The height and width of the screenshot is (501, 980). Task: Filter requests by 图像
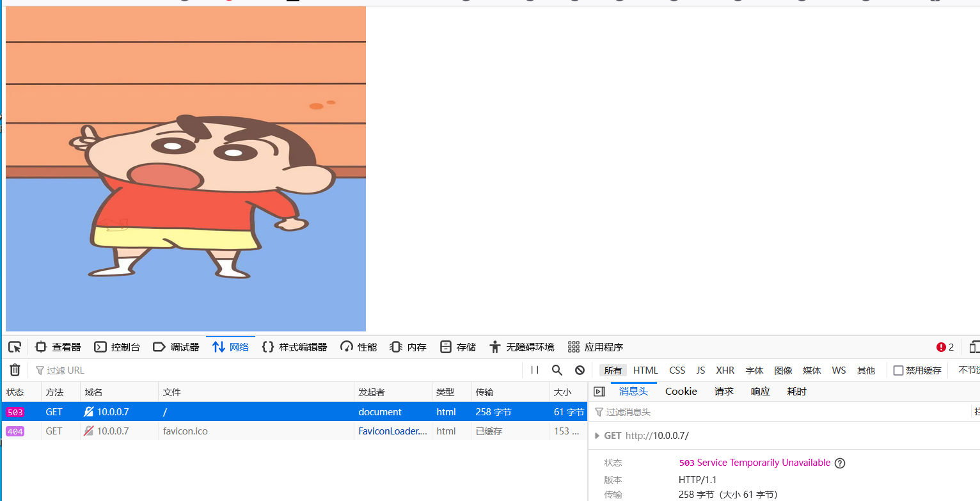tap(783, 370)
